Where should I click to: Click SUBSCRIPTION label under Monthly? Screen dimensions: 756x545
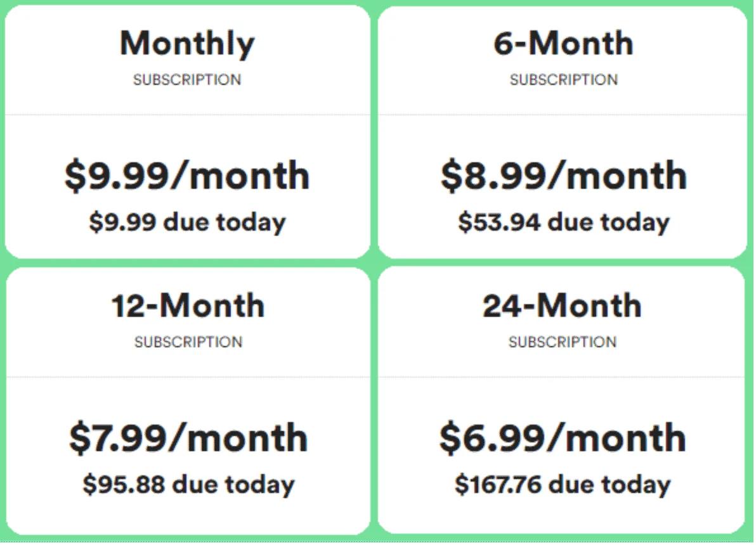point(187,79)
